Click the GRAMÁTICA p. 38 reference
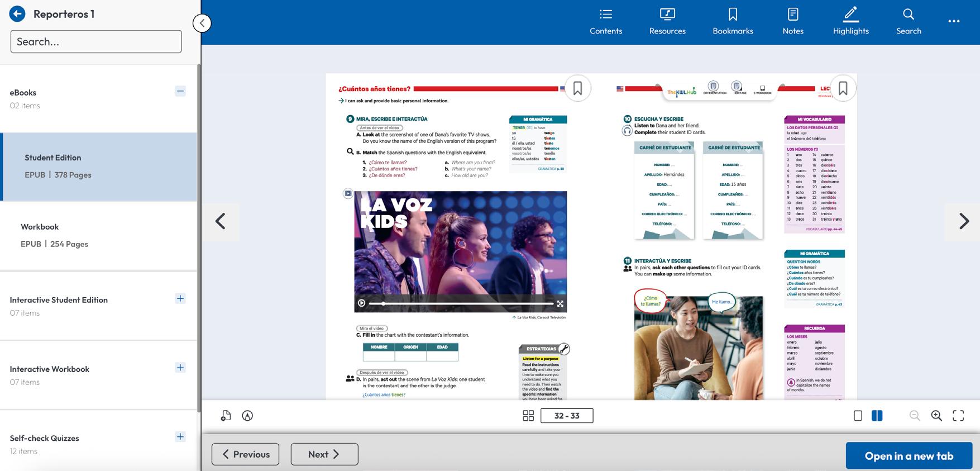Image resolution: width=980 pixels, height=471 pixels. [x=551, y=169]
